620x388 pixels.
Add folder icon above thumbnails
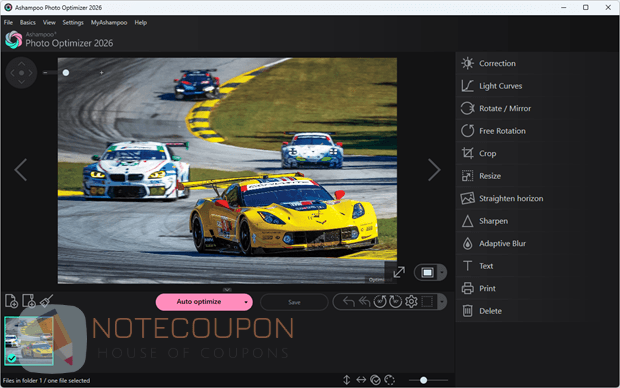click(29, 301)
